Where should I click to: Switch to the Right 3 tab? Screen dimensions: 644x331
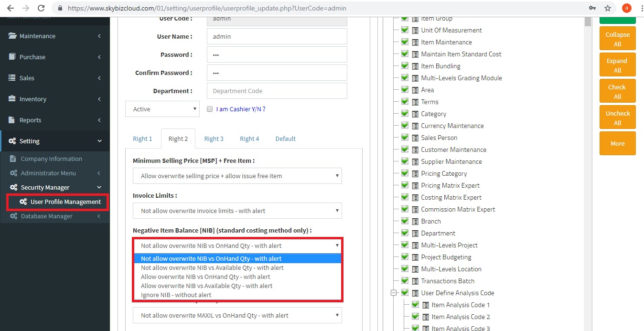214,139
